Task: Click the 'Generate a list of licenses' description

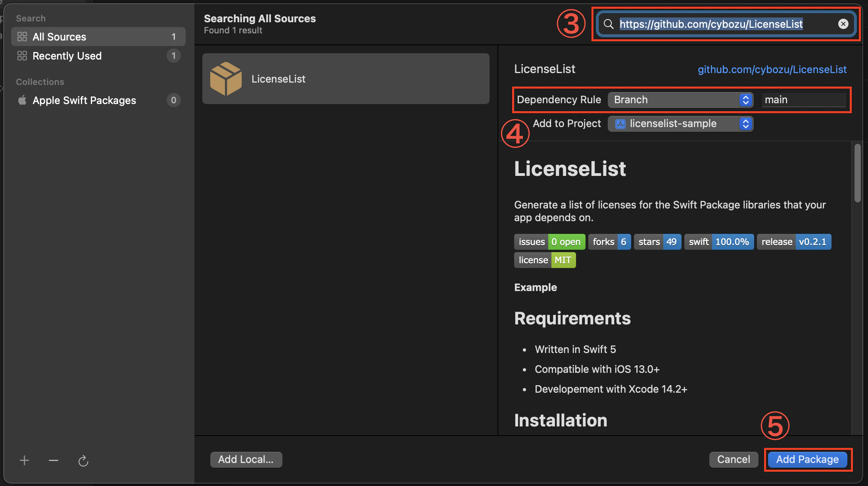Action: pyautogui.click(x=670, y=211)
